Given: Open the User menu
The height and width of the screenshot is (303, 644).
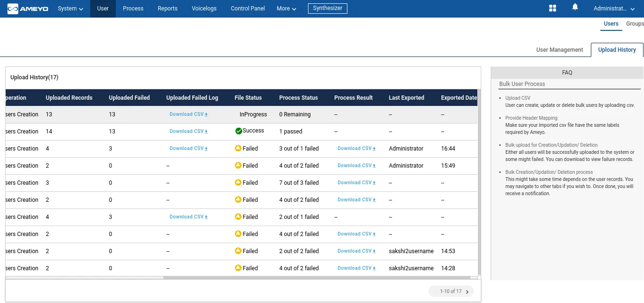Looking at the screenshot, I should coord(103,9).
